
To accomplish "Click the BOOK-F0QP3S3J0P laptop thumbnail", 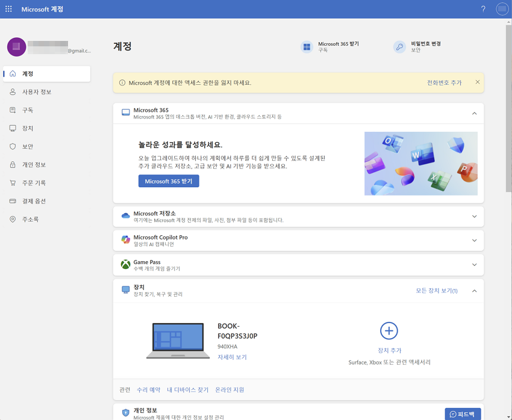I will [x=178, y=341].
